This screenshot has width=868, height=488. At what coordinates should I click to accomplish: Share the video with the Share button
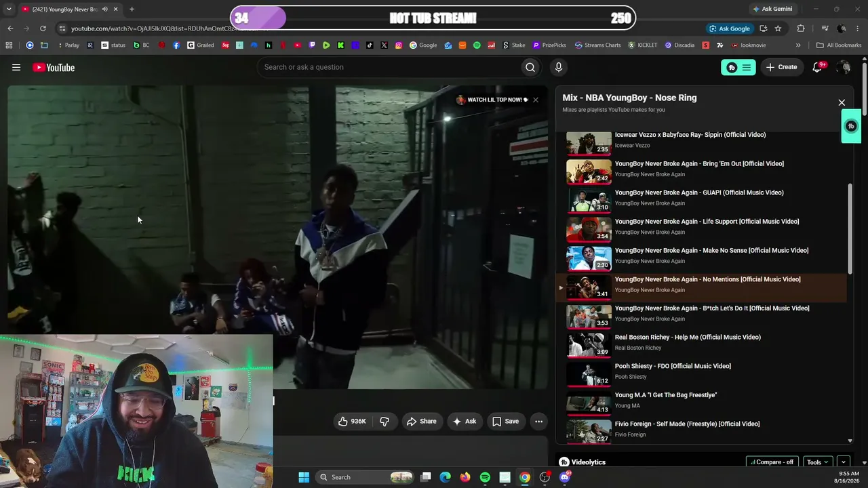421,422
